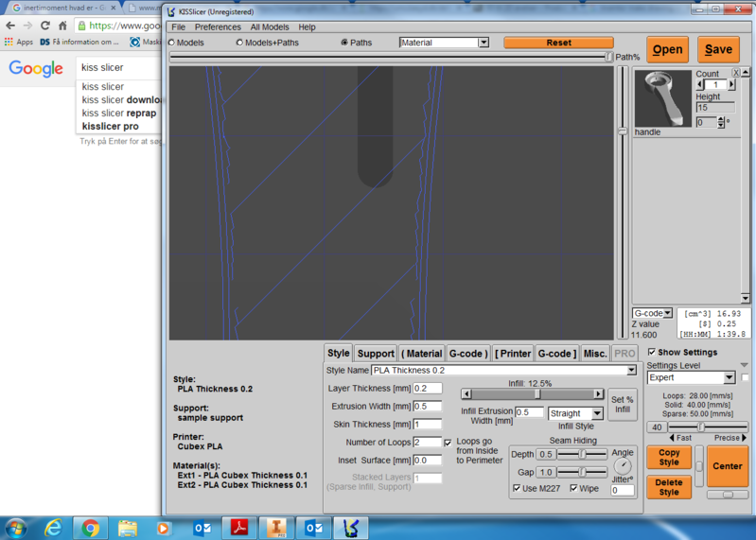Toggle the Show Settings checkbox
The image size is (756, 540).
[651, 352]
